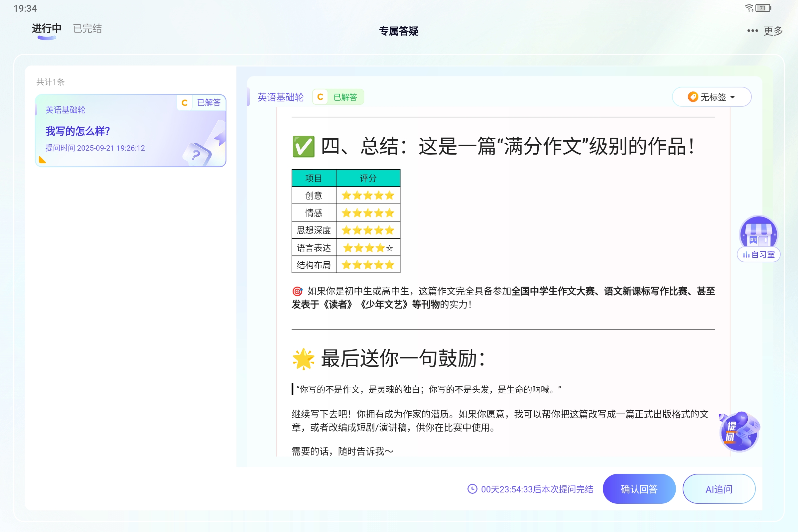Switch to the 已完结 tab

[87, 29]
